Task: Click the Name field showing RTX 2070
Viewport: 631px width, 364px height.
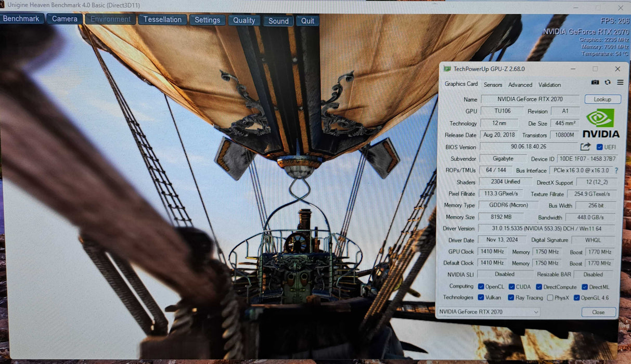Action: pyautogui.click(x=530, y=99)
